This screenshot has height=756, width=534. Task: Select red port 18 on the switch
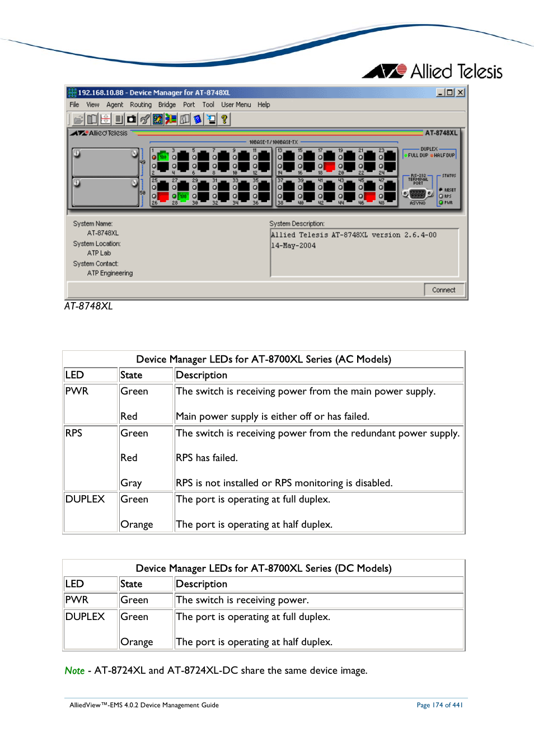[330, 166]
